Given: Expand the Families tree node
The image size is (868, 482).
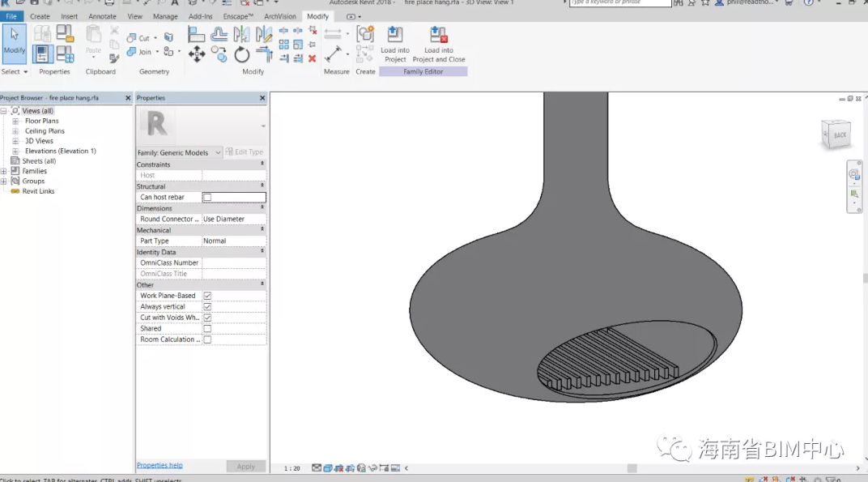Looking at the screenshot, I should [4, 172].
